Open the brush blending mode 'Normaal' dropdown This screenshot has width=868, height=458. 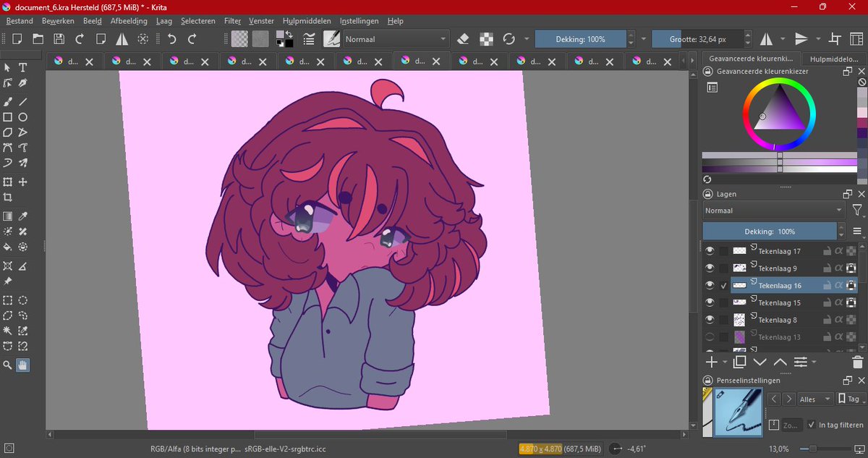pos(396,38)
